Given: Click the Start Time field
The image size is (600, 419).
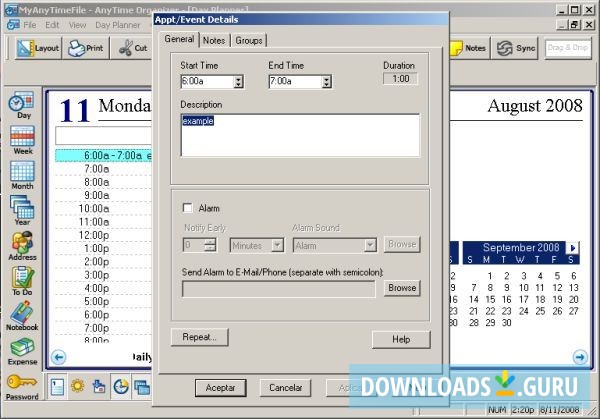Looking at the screenshot, I should pyautogui.click(x=207, y=82).
